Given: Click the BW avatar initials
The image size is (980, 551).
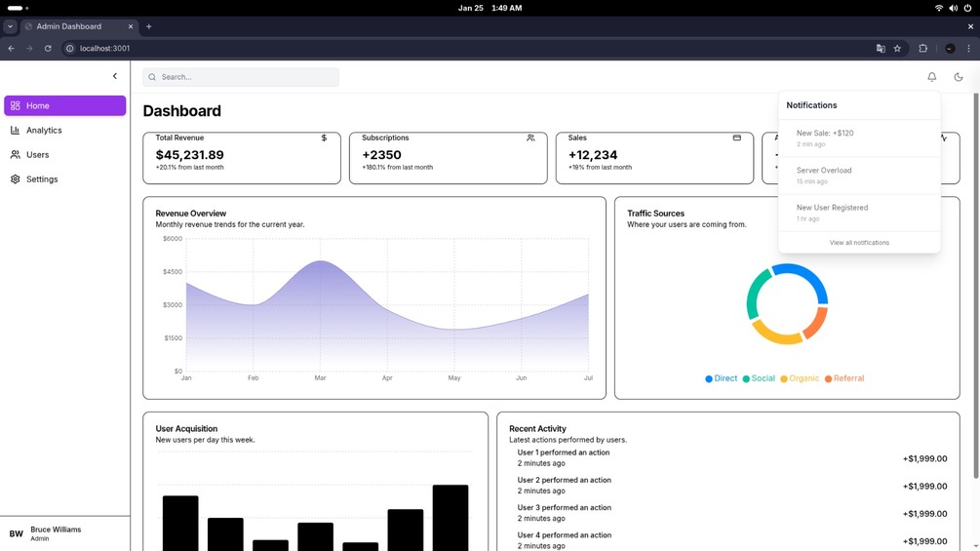Looking at the screenshot, I should (x=17, y=533).
